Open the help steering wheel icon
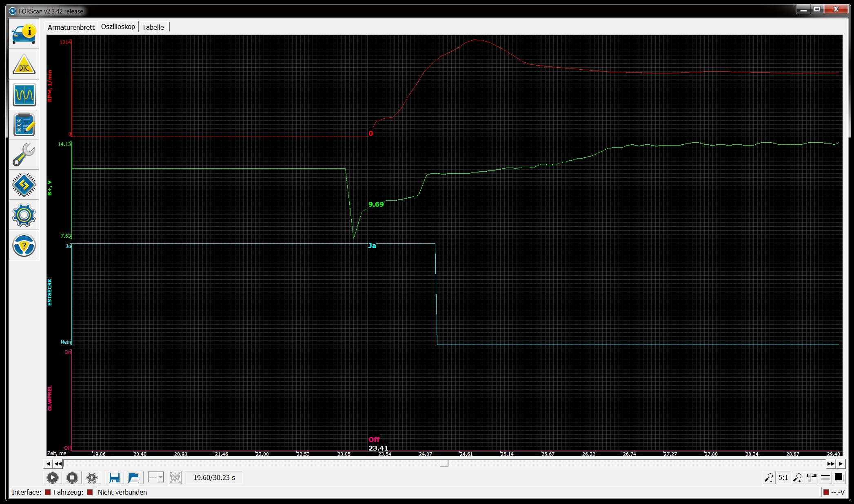This screenshot has width=854, height=504. pyautogui.click(x=24, y=245)
